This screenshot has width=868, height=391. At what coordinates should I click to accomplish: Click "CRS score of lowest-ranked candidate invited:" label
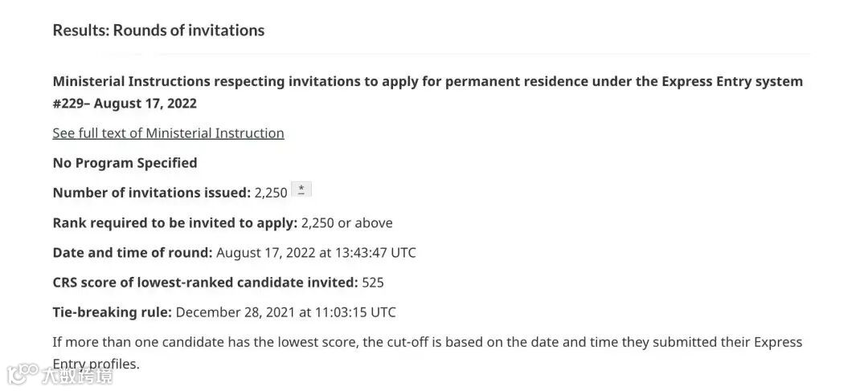pyautogui.click(x=206, y=283)
